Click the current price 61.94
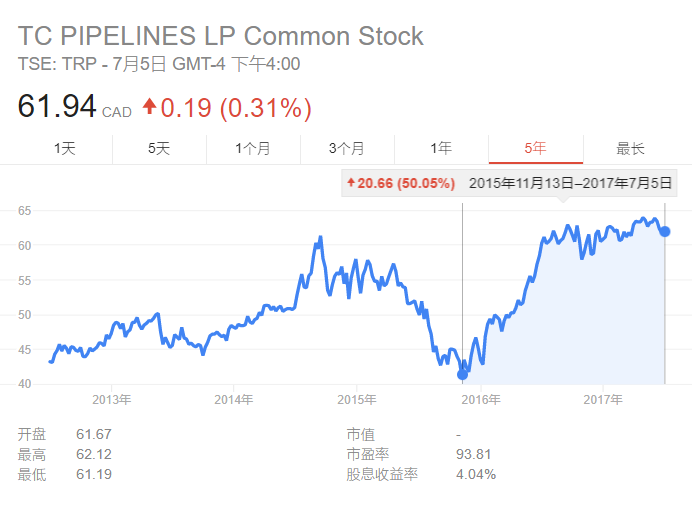 (57, 106)
